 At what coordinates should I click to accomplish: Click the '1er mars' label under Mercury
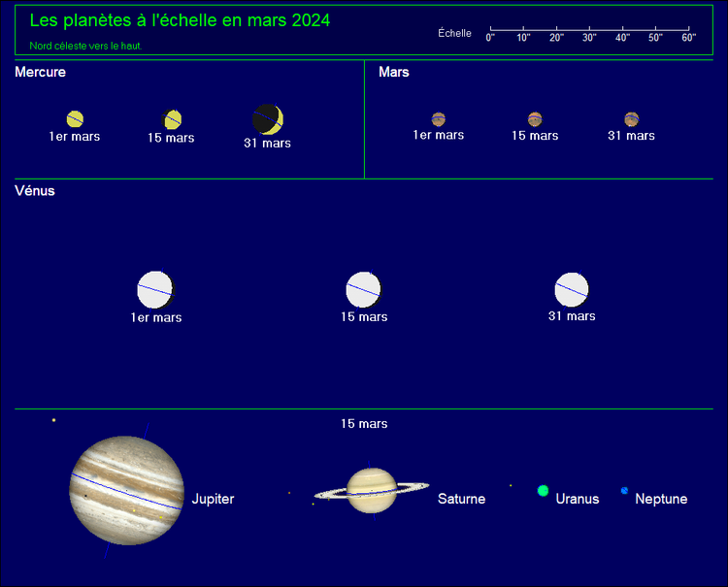(75, 137)
